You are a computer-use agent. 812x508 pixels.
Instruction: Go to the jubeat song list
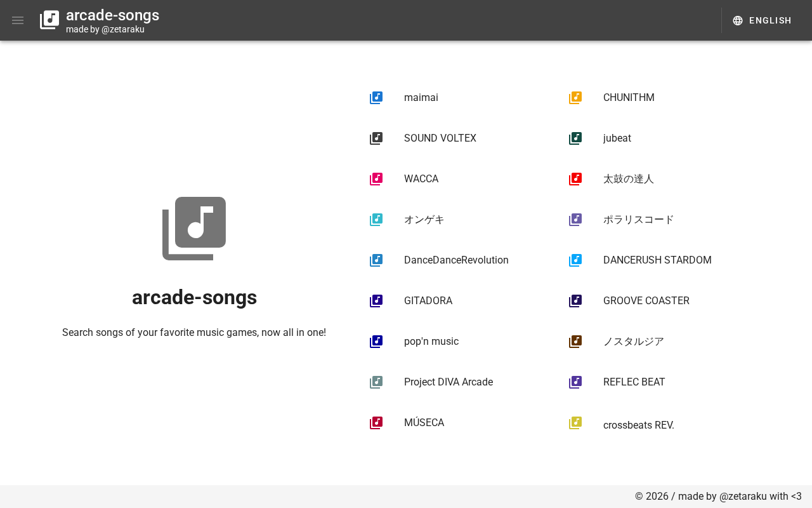(617, 138)
